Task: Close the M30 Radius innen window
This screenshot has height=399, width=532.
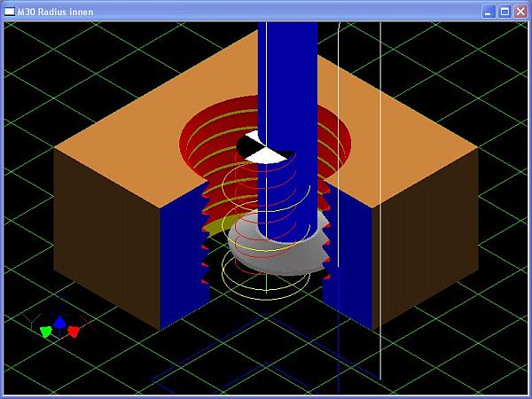Action: (x=520, y=11)
